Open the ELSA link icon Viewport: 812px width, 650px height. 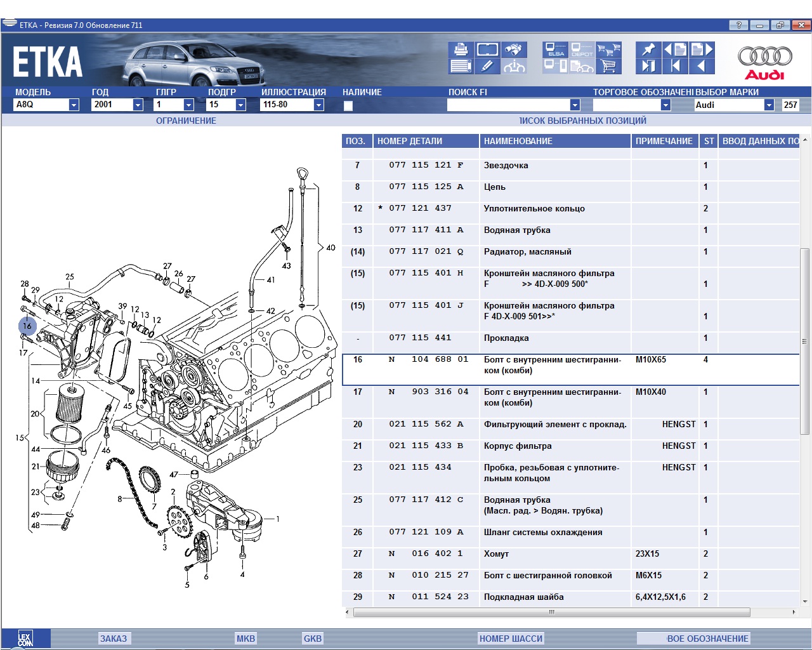[x=556, y=50]
